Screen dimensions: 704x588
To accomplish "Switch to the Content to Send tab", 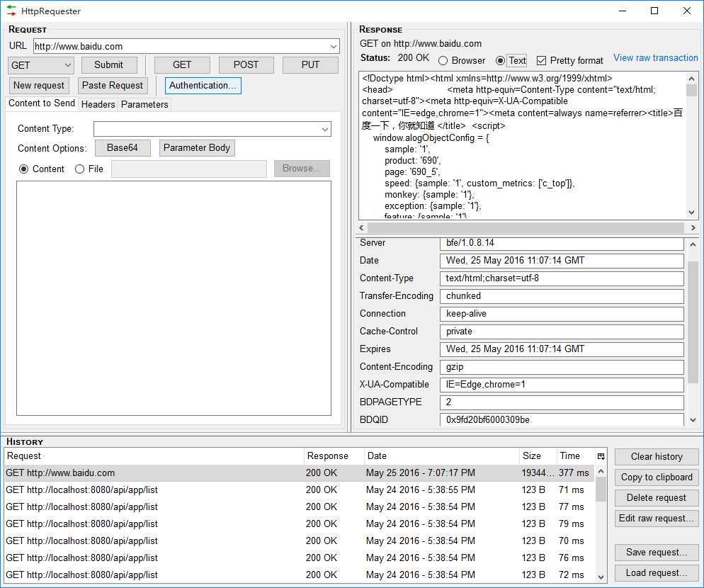I will pyautogui.click(x=42, y=103).
